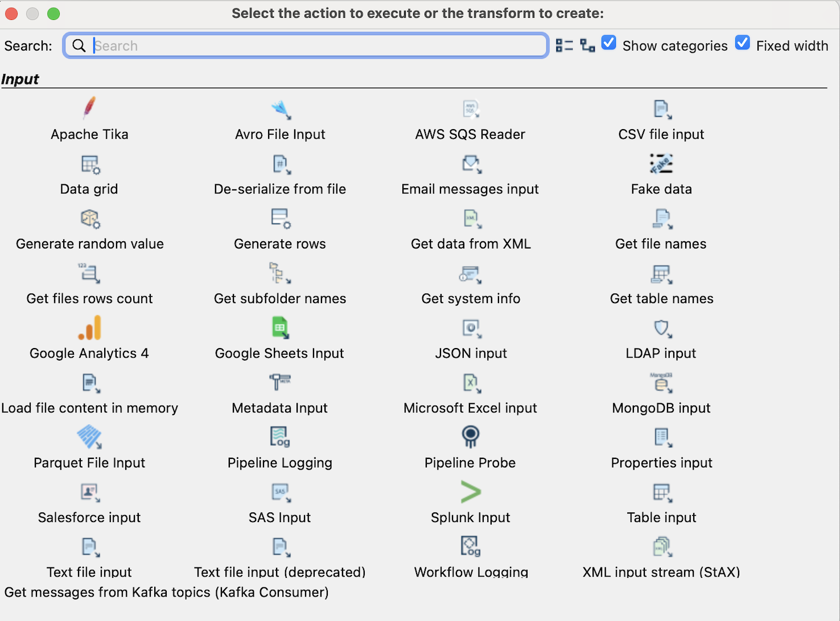Choose the Get system info icon
The width and height of the screenshot is (840, 621).
point(470,274)
